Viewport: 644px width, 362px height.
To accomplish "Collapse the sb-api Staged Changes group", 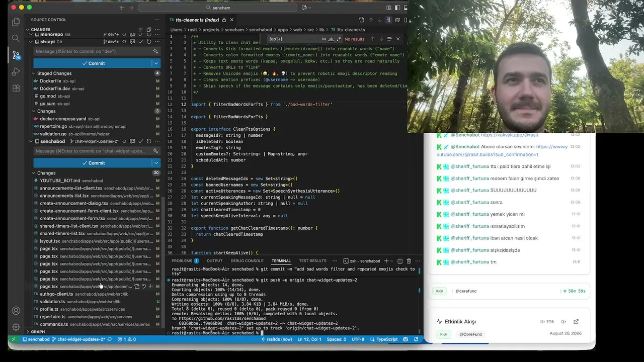I will 34,73.
